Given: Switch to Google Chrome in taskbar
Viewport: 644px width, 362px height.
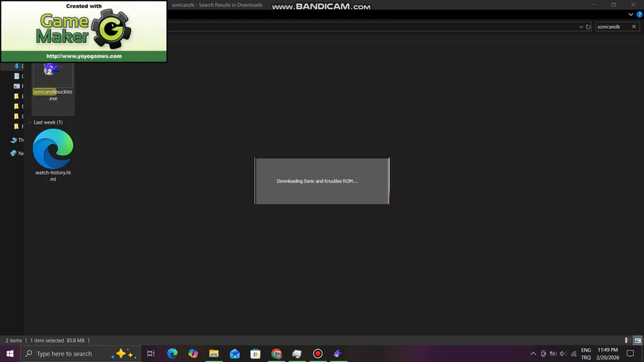Looking at the screenshot, I should tap(276, 353).
